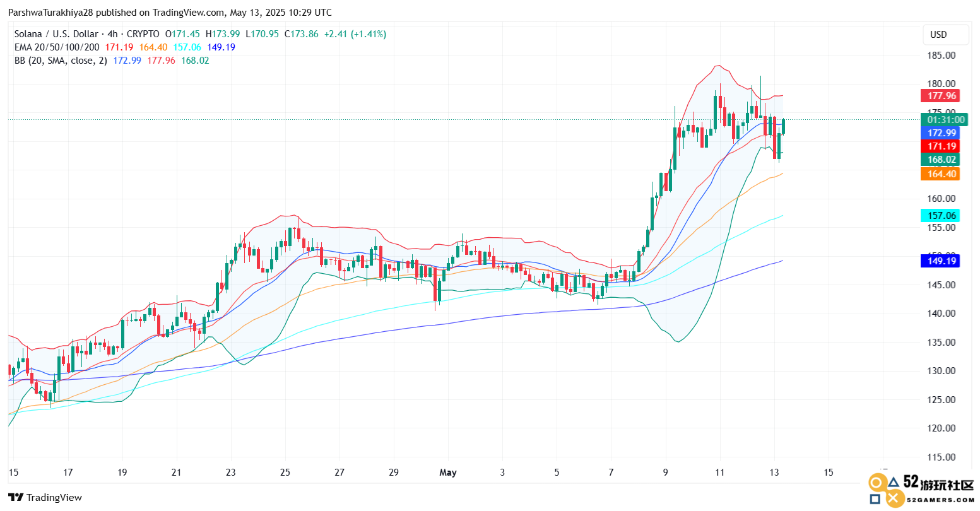980x511 pixels.
Task: Click the May label on time axis
Action: point(448,473)
